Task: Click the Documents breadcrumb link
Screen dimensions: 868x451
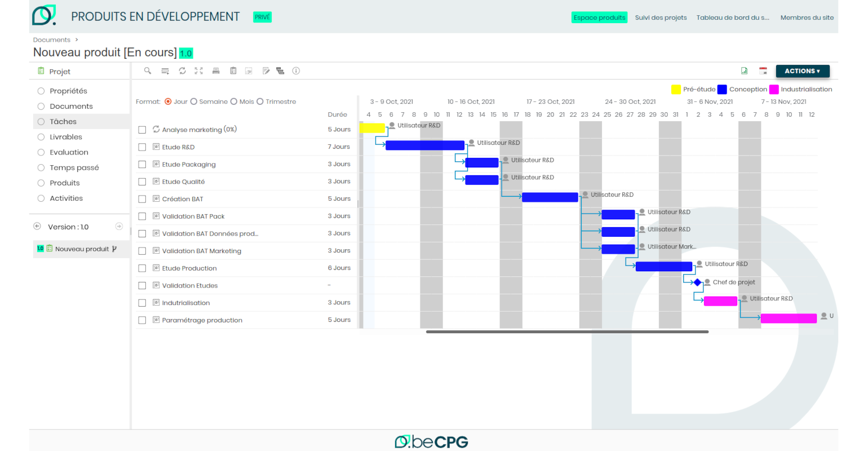Action: click(52, 40)
